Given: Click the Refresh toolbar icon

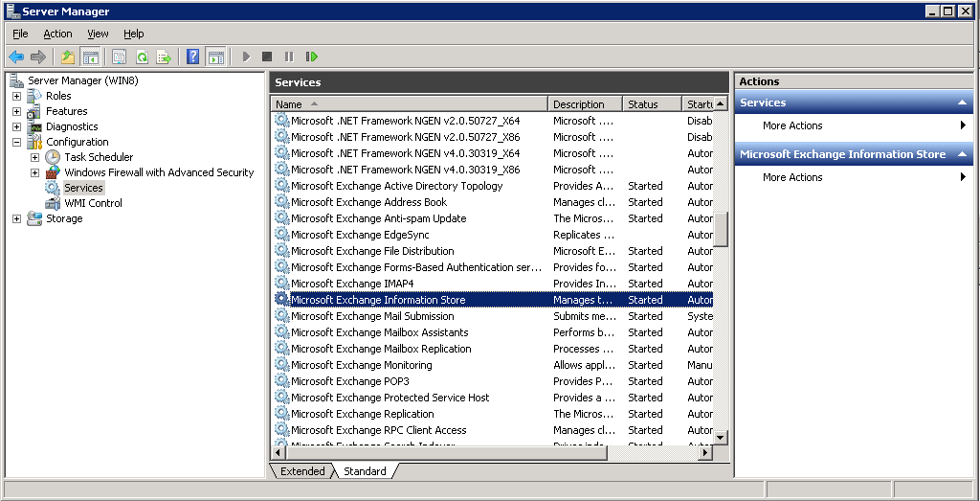Looking at the screenshot, I should (x=142, y=57).
